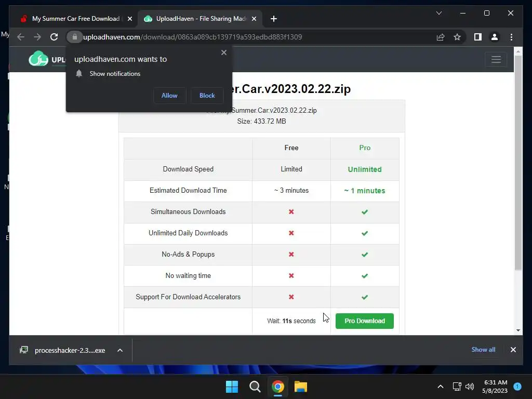
Task: Click the Size: 433.72 MB text
Action: coord(262,121)
